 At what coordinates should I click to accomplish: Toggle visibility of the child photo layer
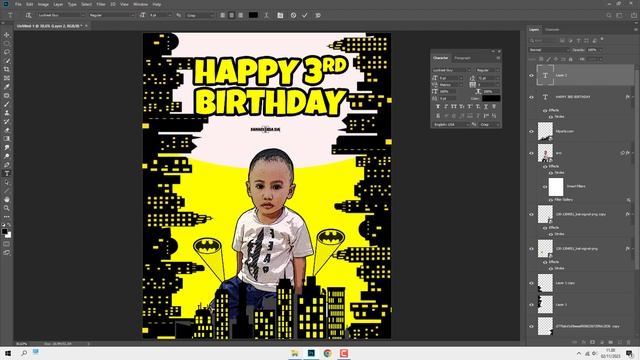point(531,153)
